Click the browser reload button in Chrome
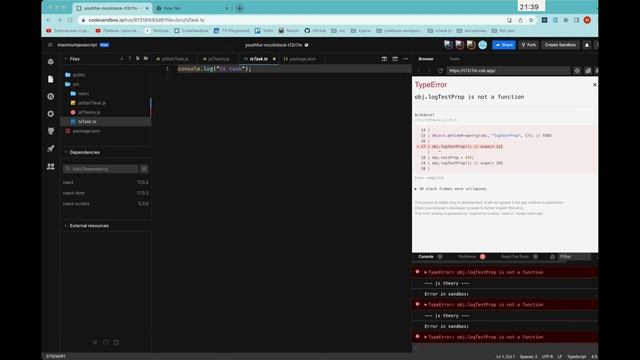Viewport: 640px width, 360px height. pyautogui.click(x=70, y=20)
